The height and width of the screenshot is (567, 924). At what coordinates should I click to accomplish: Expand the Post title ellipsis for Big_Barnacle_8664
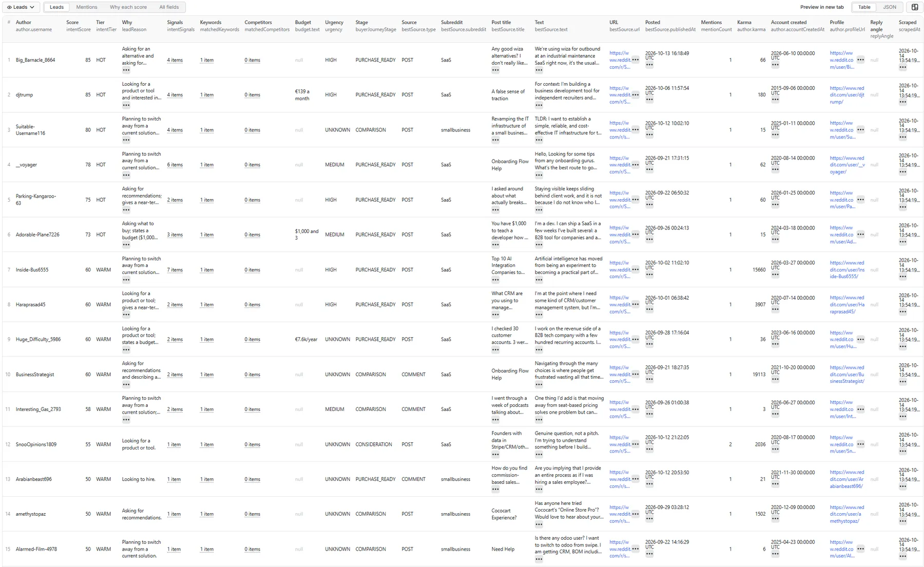tap(495, 70)
